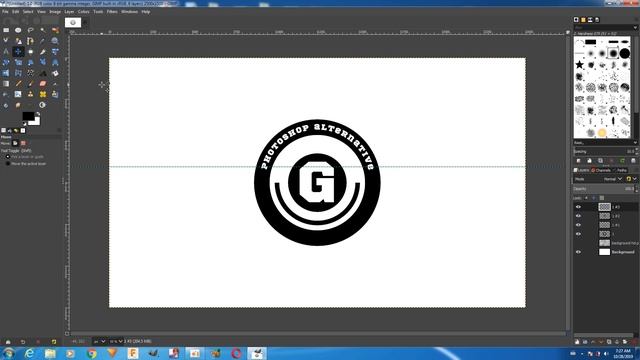
Task: Open the Colors menu
Action: (x=84, y=12)
